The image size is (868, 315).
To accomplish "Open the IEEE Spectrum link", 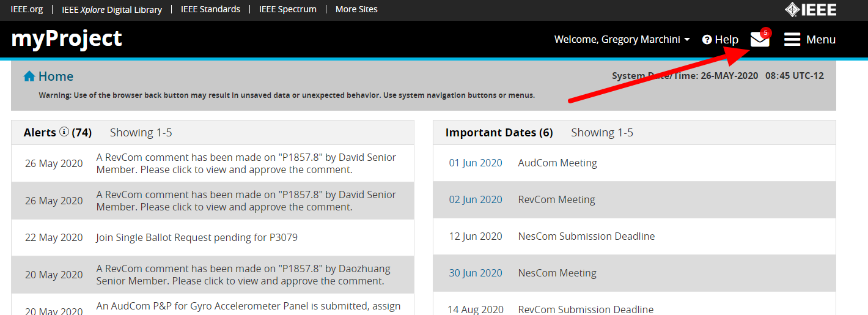I will click(288, 9).
